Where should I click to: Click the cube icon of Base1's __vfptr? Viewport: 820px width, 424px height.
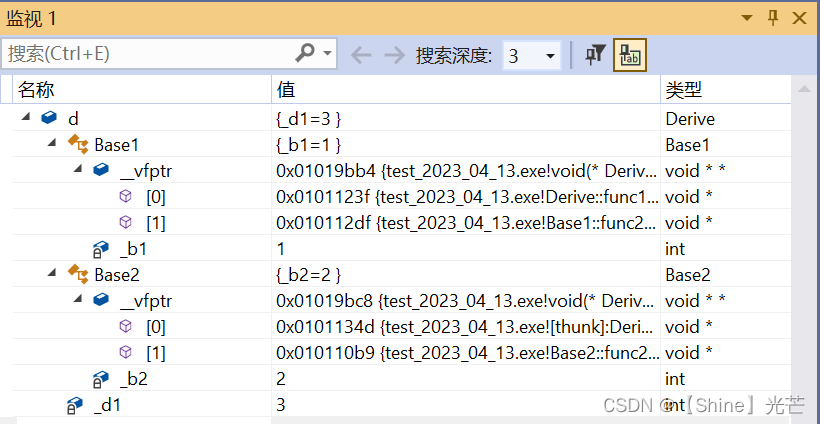point(101,169)
